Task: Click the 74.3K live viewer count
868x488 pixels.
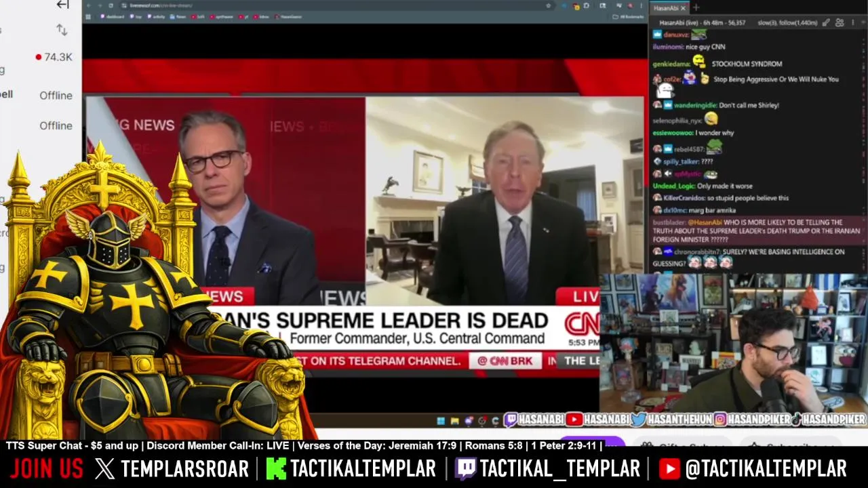Action: (x=54, y=57)
